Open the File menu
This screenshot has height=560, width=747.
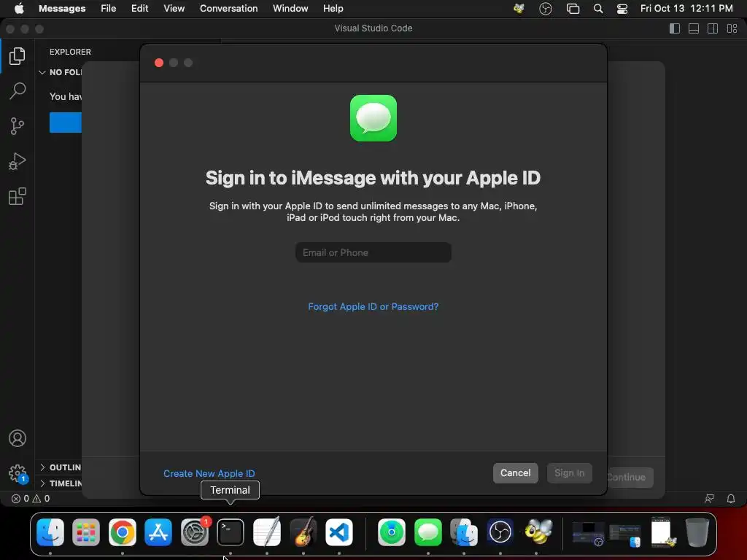pos(109,9)
